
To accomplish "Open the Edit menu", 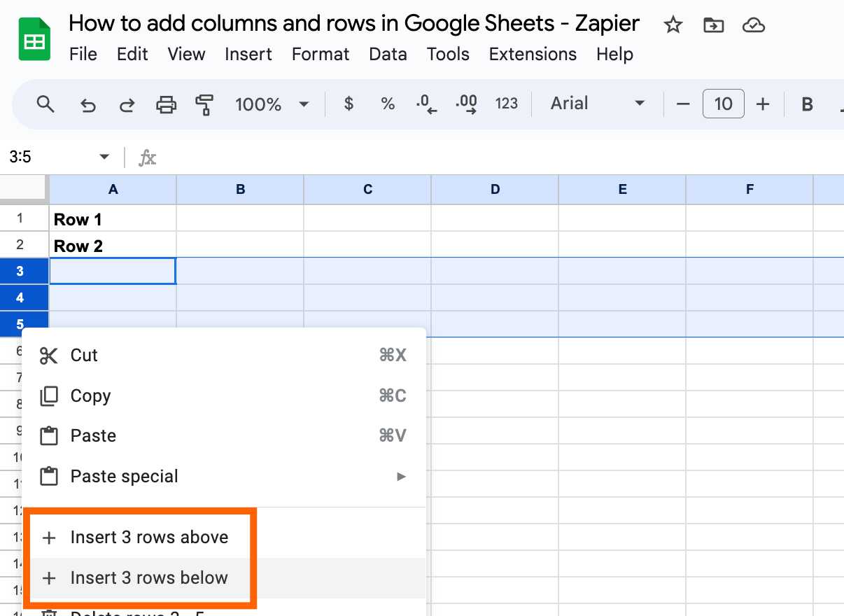I will [132, 55].
